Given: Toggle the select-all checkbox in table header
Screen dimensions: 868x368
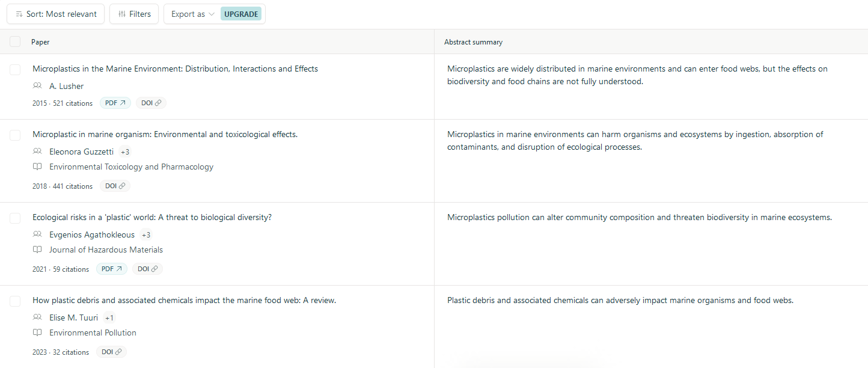Looking at the screenshot, I should point(15,41).
